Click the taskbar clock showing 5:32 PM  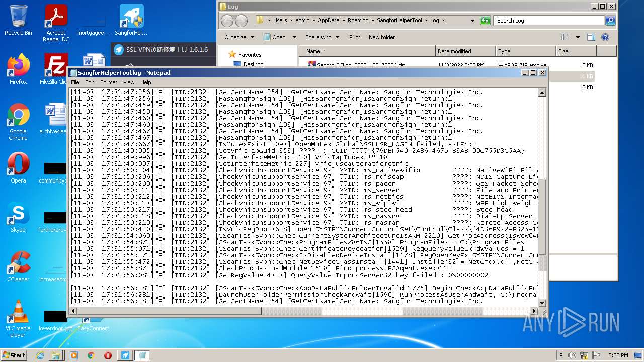point(618,355)
